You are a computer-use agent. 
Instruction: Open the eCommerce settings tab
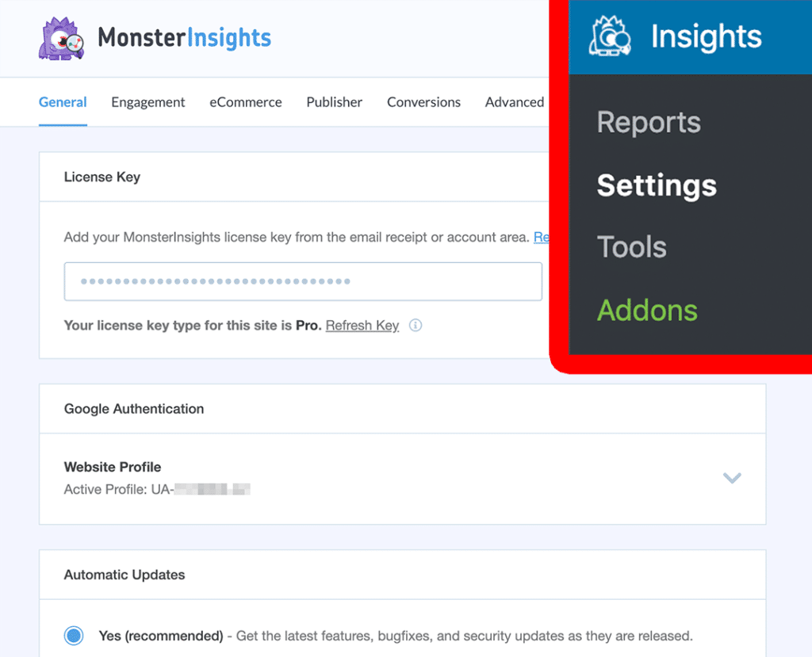coord(246,102)
